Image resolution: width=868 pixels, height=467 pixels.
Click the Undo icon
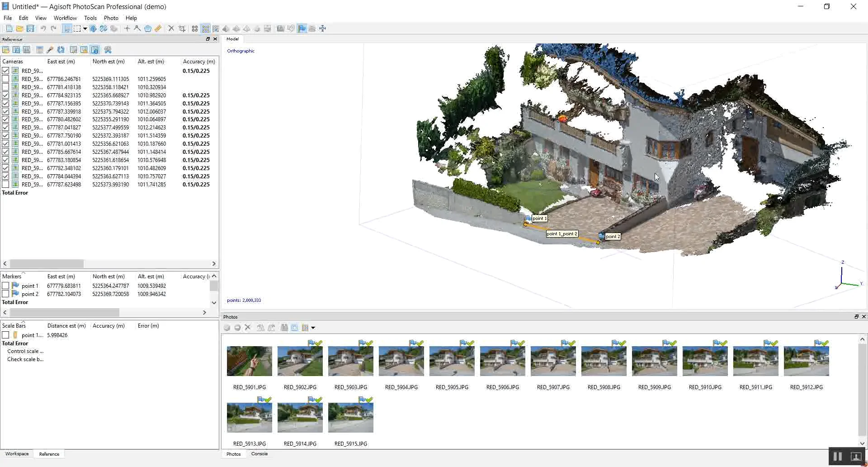pos(43,28)
